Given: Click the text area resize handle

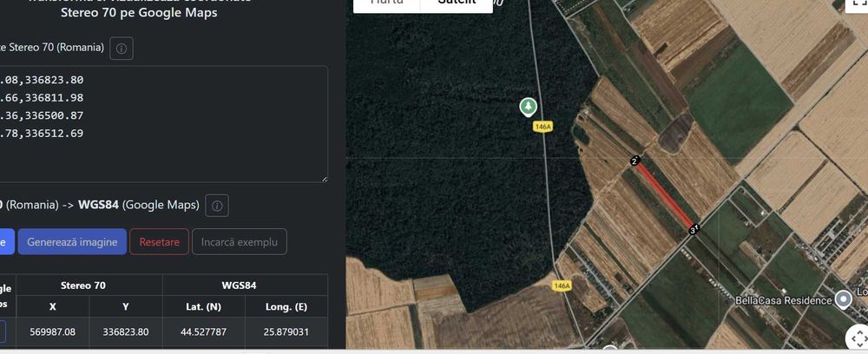Looking at the screenshot, I should (x=324, y=178).
